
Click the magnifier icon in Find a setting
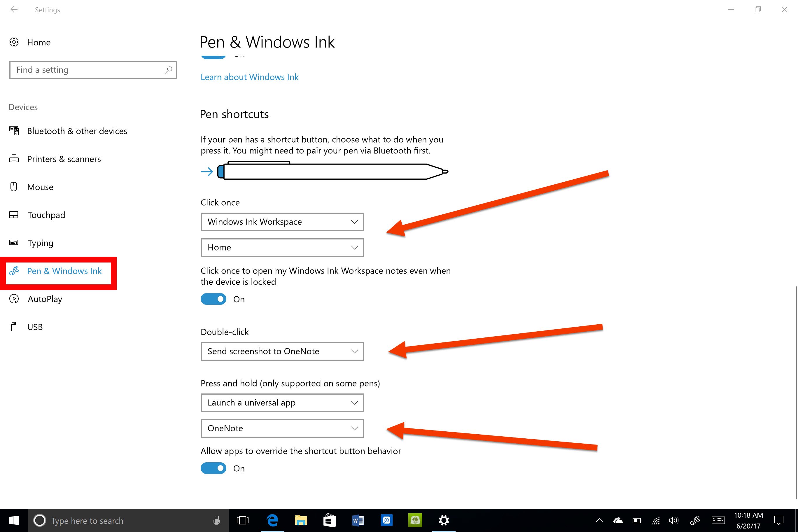click(169, 70)
